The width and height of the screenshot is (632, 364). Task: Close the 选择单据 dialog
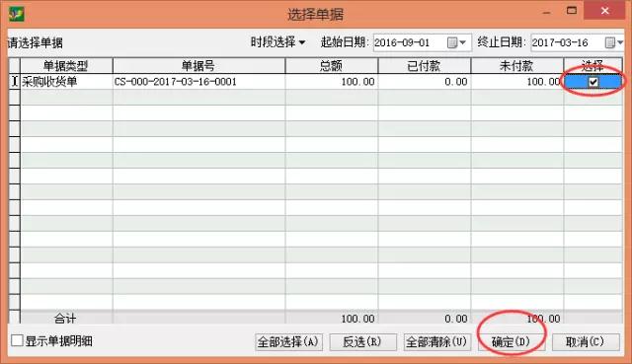tap(604, 11)
